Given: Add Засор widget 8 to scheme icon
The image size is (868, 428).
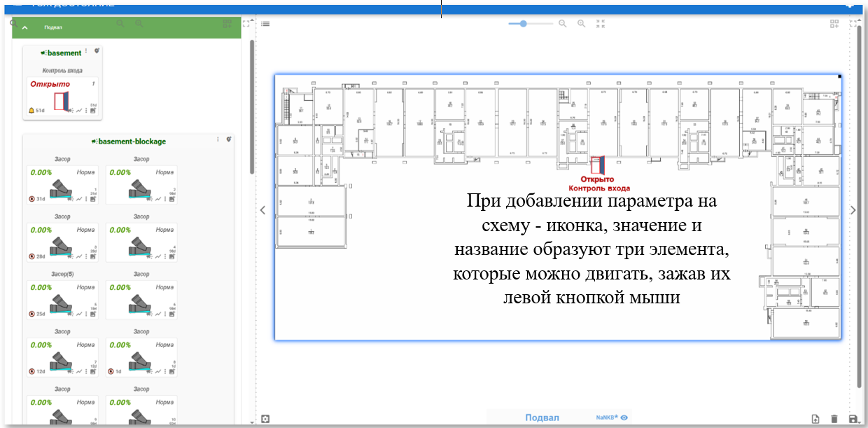Looking at the screenshot, I should coord(171,372).
